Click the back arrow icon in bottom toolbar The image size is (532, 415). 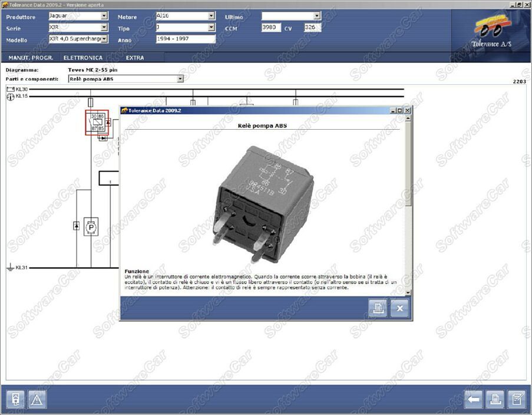click(x=474, y=400)
